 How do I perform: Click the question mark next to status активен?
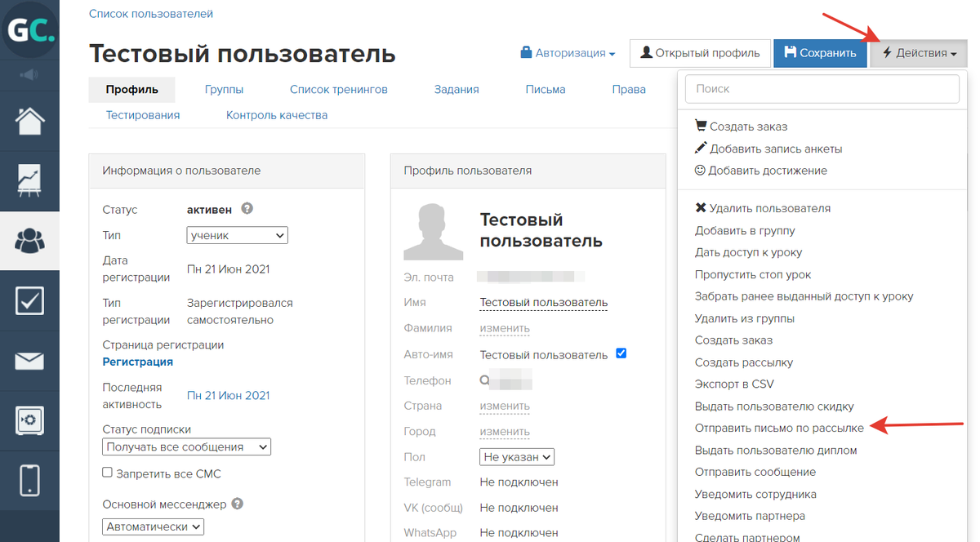(x=247, y=209)
